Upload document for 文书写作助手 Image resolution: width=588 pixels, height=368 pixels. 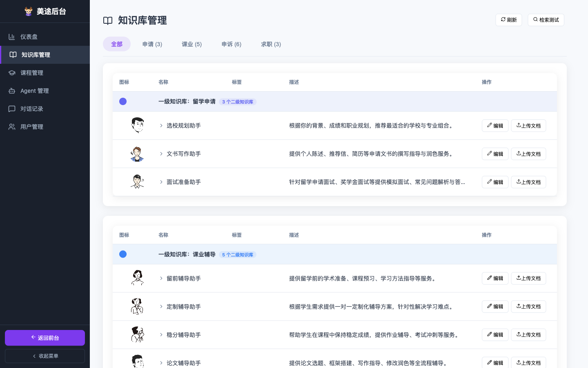[528, 154]
